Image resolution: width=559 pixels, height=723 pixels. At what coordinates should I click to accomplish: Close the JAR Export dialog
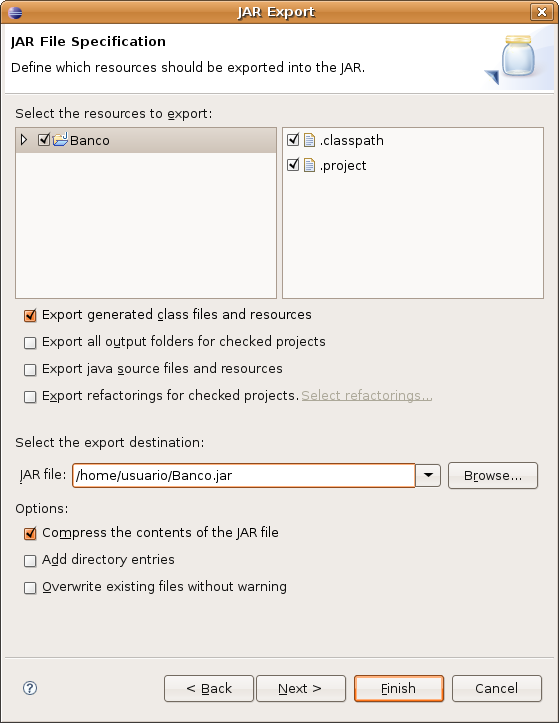542,12
